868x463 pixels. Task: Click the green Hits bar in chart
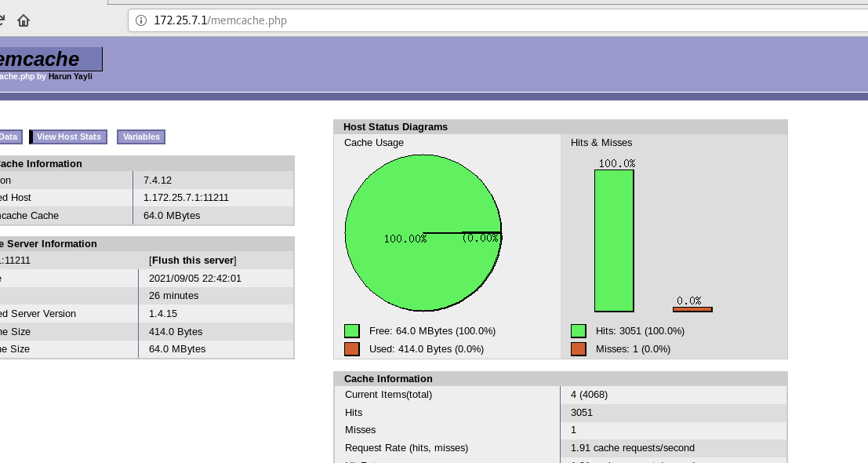(614, 241)
